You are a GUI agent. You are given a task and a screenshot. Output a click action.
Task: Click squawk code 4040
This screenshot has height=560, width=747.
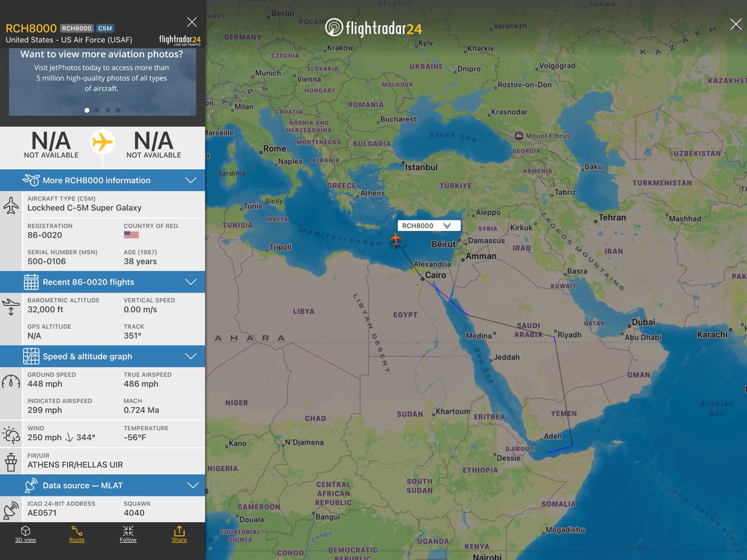[134, 513]
